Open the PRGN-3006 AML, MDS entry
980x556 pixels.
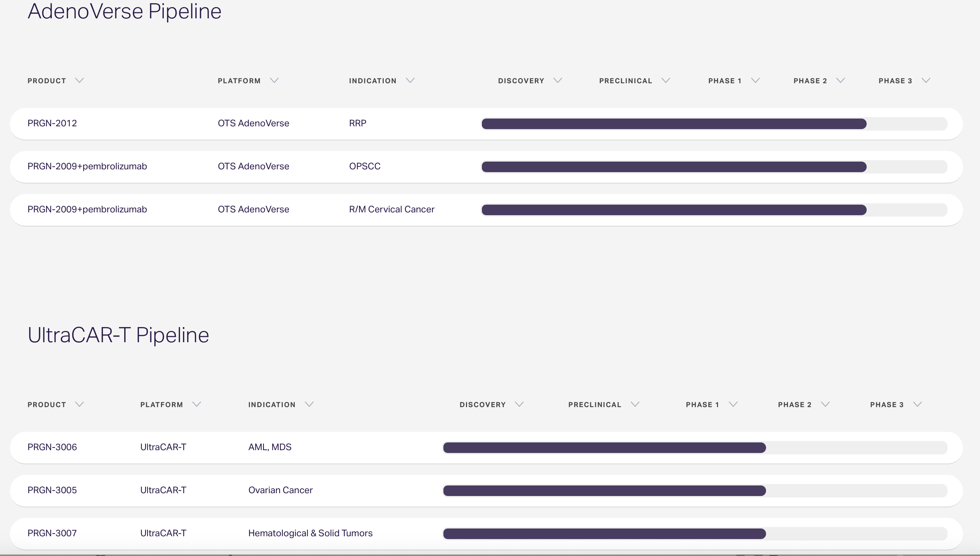point(269,447)
